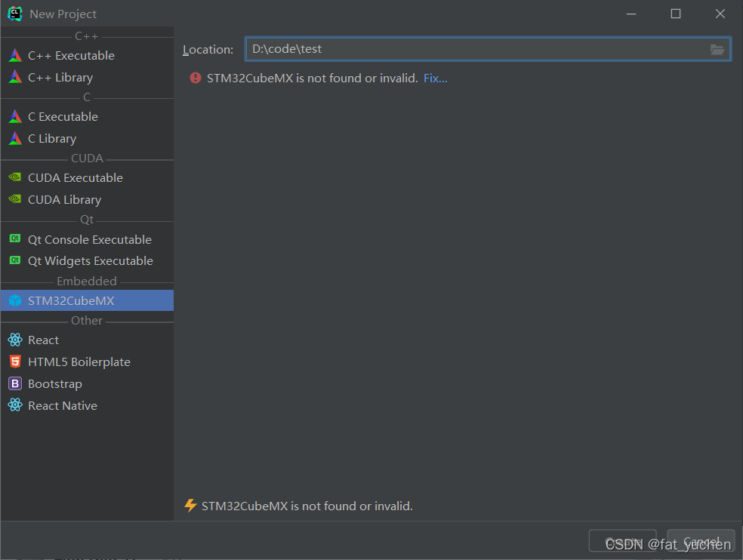The width and height of the screenshot is (743, 560).
Task: Click the Bootstrap B icon
Action: pyautogui.click(x=15, y=383)
